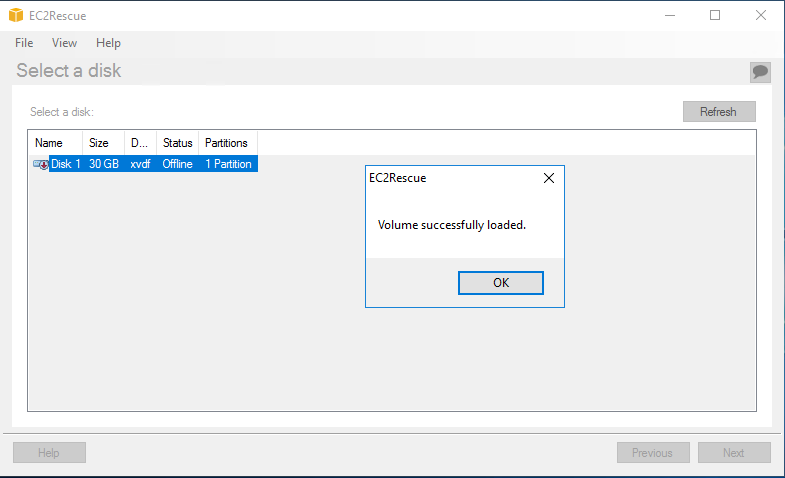Viewport: 785px width, 478px height.
Task: Click the Disk 1 name text
Action: (66, 164)
